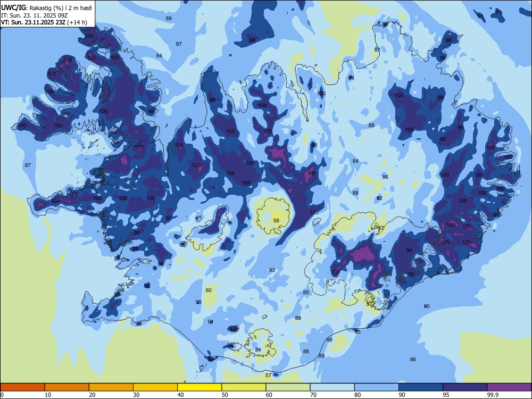This screenshot has height=399, width=532.
Task: Select the very light blue 70–80 legend block
Action: tap(332, 387)
